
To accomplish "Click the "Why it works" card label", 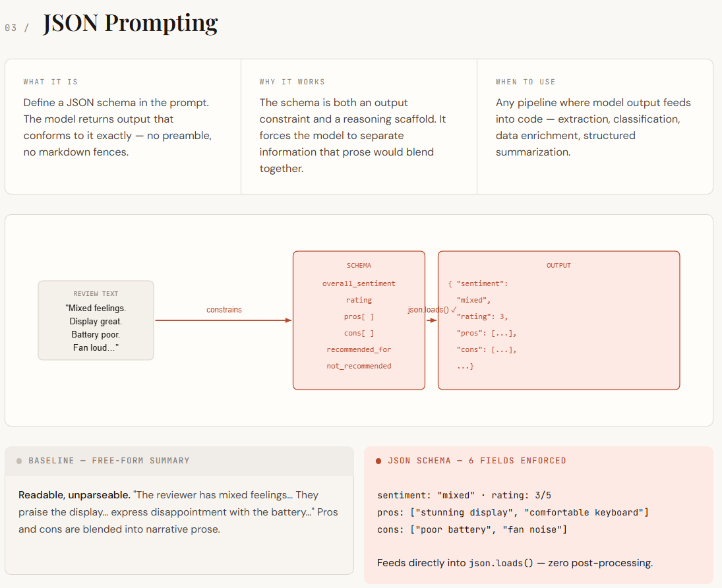I will (292, 82).
